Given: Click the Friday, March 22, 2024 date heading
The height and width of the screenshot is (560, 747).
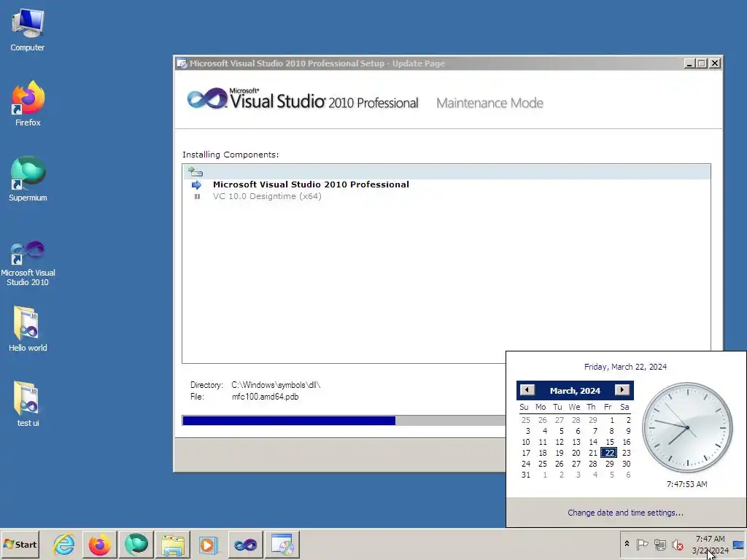Looking at the screenshot, I should click(625, 367).
